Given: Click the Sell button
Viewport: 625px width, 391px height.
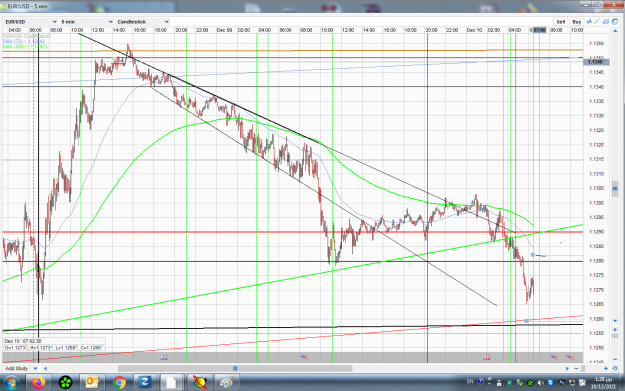Looking at the screenshot, I should coord(560,22).
